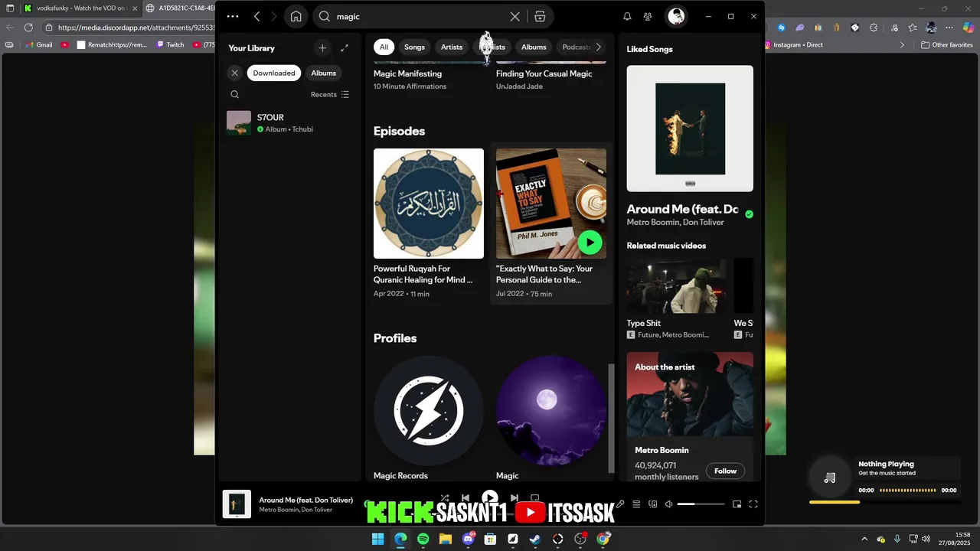Open the Powerful Ruqyah episode thumbnail
The width and height of the screenshot is (980, 551).
[429, 204]
